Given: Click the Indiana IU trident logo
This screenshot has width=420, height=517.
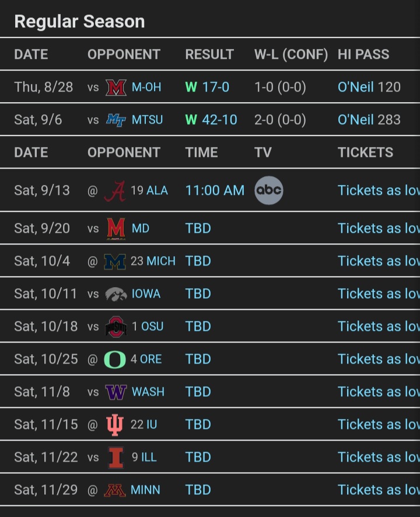Looking at the screenshot, I should point(115,425).
